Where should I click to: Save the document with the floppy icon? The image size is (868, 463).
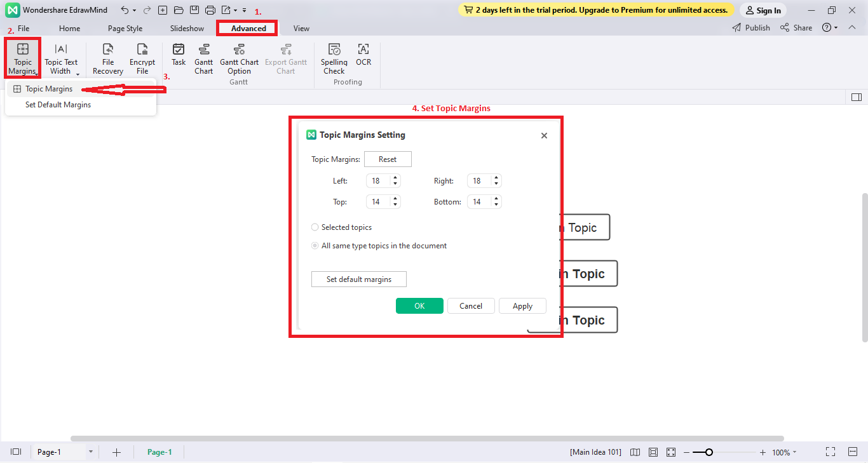click(194, 10)
